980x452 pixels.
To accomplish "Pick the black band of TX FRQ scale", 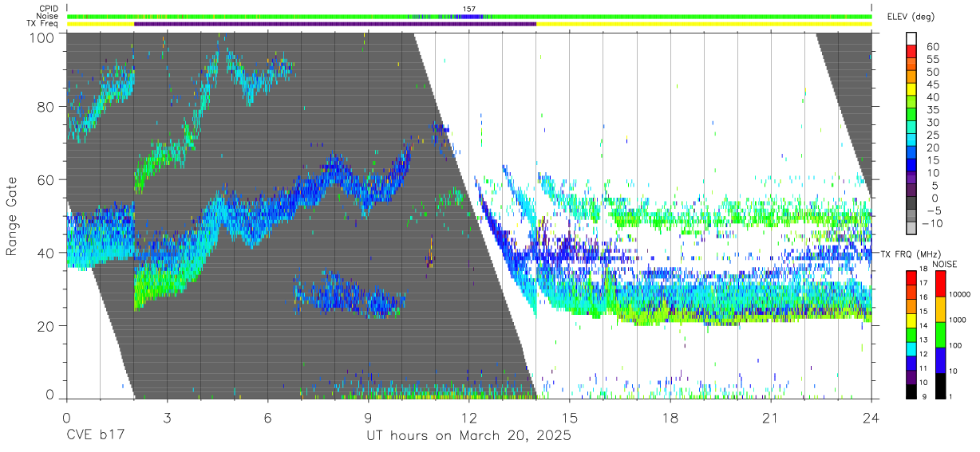I will pyautogui.click(x=911, y=391).
